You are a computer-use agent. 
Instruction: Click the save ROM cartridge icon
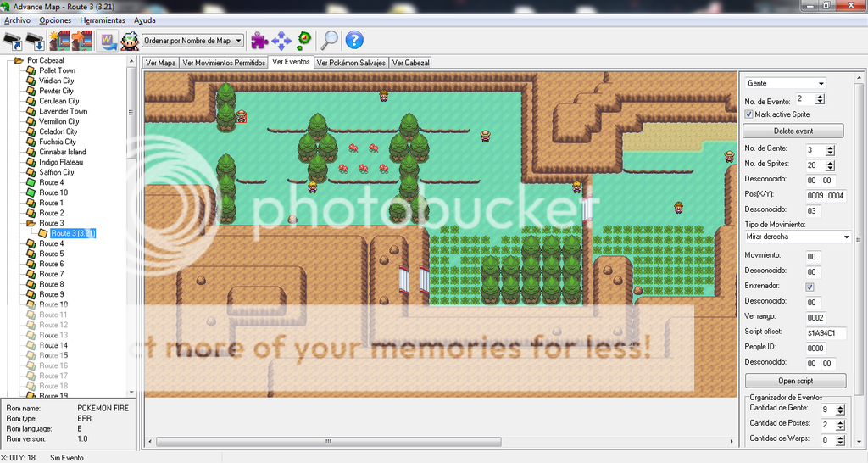click(36, 40)
